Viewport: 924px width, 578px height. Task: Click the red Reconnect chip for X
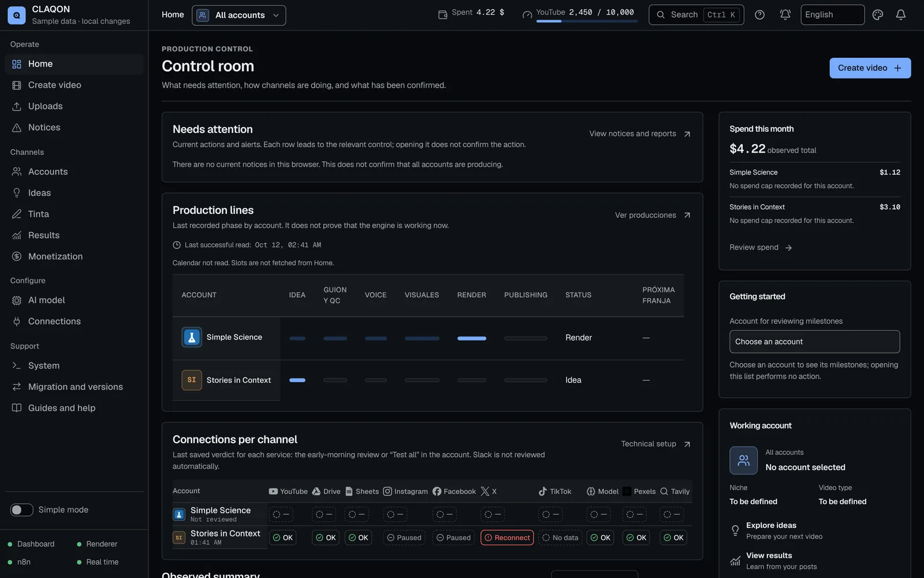click(507, 538)
